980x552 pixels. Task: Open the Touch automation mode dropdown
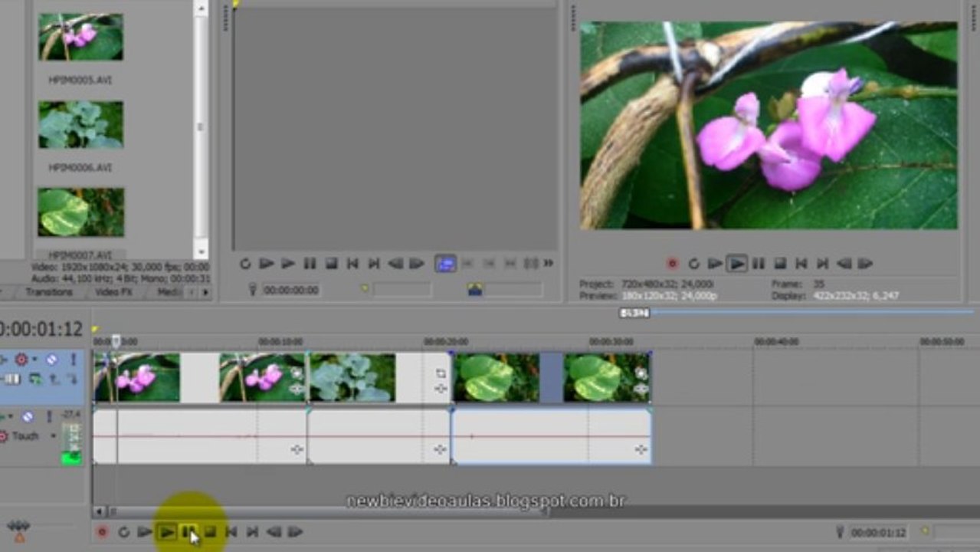53,436
